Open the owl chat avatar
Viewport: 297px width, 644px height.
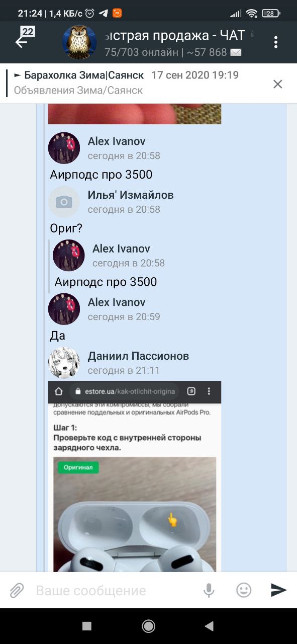click(x=79, y=43)
